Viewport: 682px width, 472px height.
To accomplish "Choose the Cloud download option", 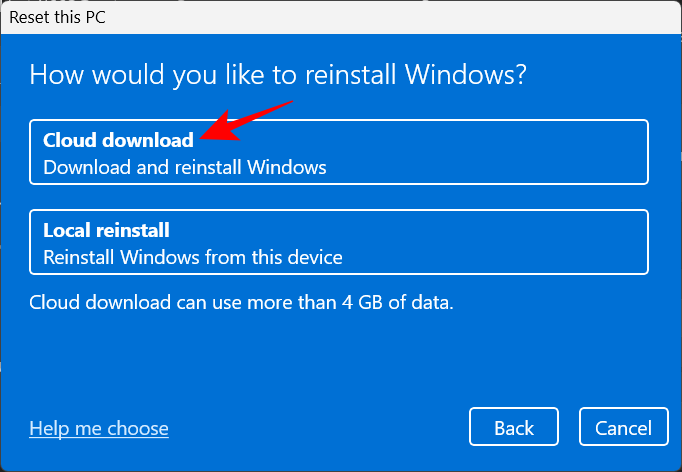I will click(338, 152).
